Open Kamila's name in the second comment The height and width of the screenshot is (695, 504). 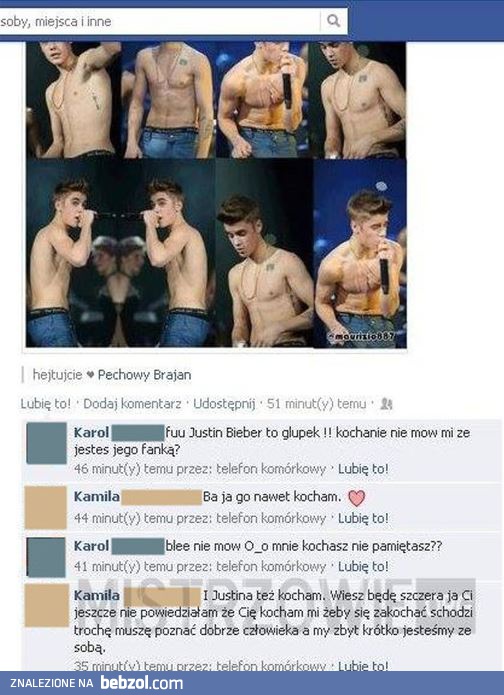tap(97, 497)
